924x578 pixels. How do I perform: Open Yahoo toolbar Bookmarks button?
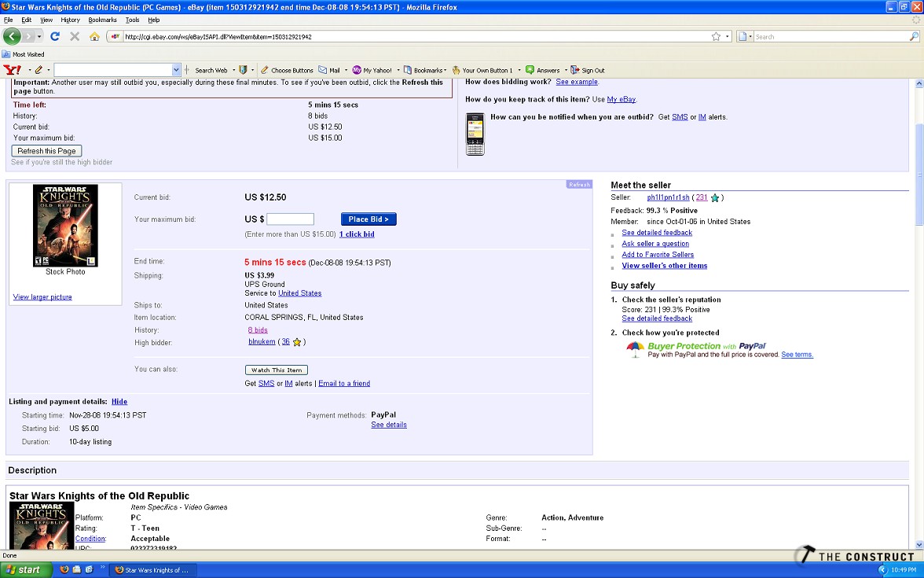[x=424, y=70]
